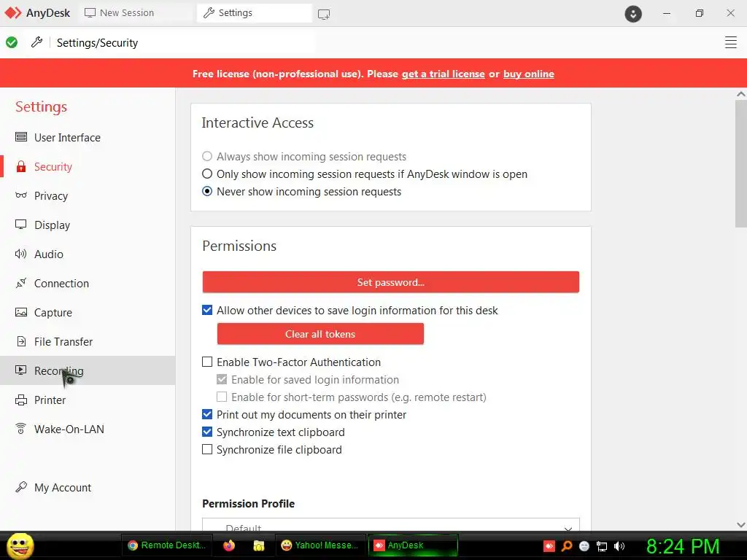The width and height of the screenshot is (747, 560).
Task: Toggle Enable for short-term passwords
Action: [x=222, y=397]
